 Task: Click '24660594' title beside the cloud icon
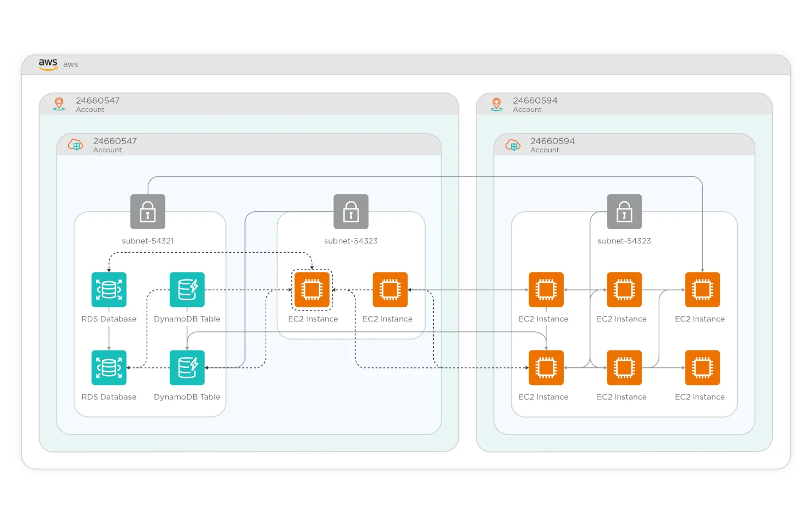click(553, 141)
